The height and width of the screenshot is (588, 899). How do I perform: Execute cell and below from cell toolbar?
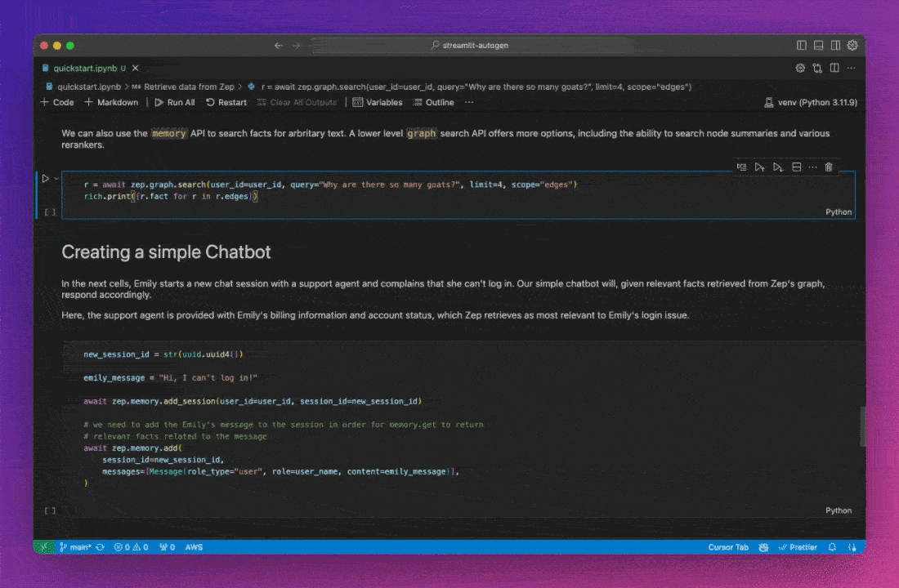click(778, 167)
